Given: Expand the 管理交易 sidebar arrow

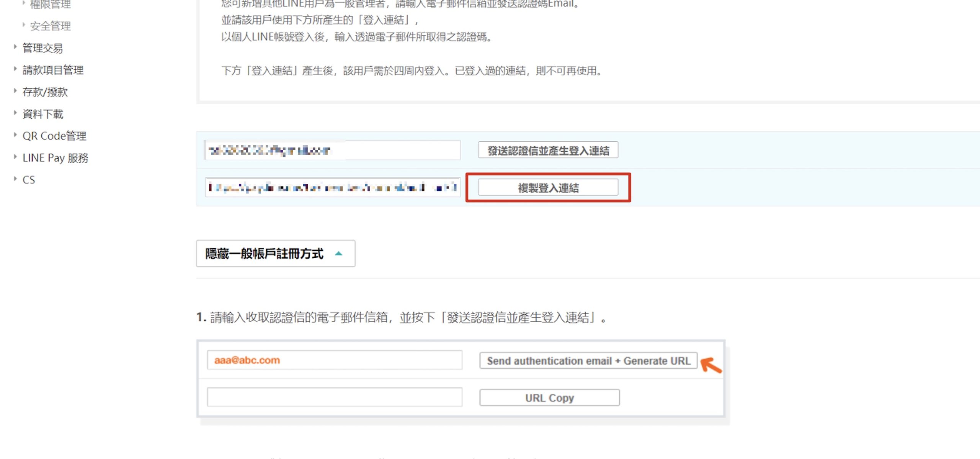Looking at the screenshot, I should 15,47.
